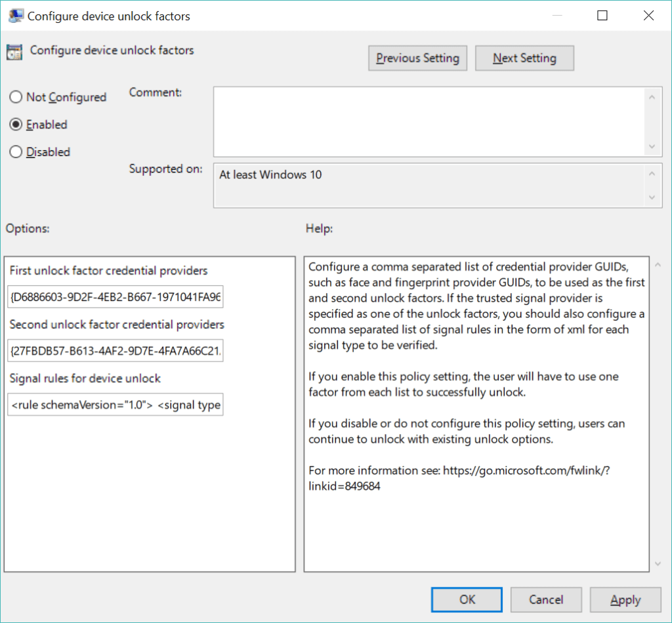
Task: Select the Disabled radio option
Action: pos(16,152)
